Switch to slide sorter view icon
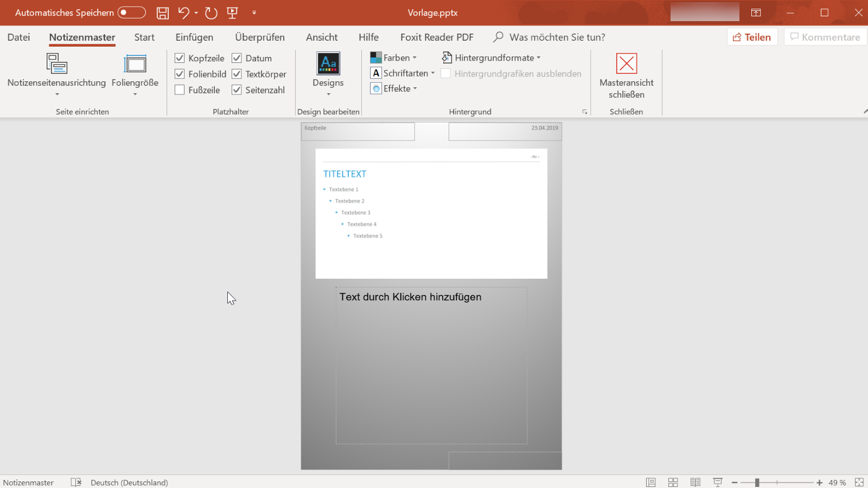Screen dimensions: 868x488 673,482
